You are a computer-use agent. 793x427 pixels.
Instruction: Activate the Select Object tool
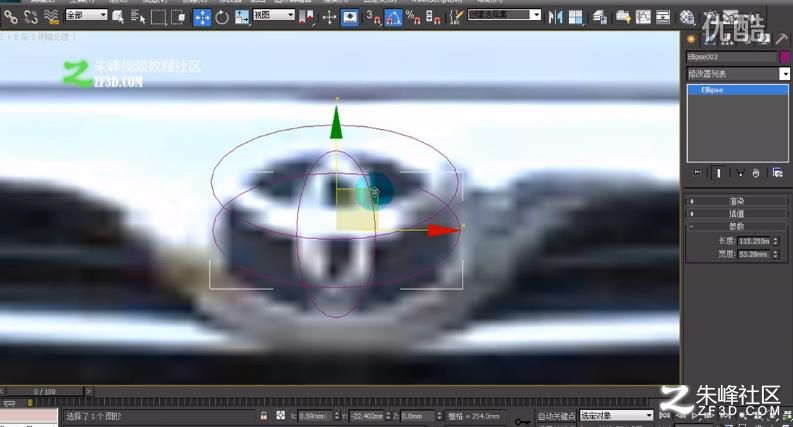[x=118, y=17]
